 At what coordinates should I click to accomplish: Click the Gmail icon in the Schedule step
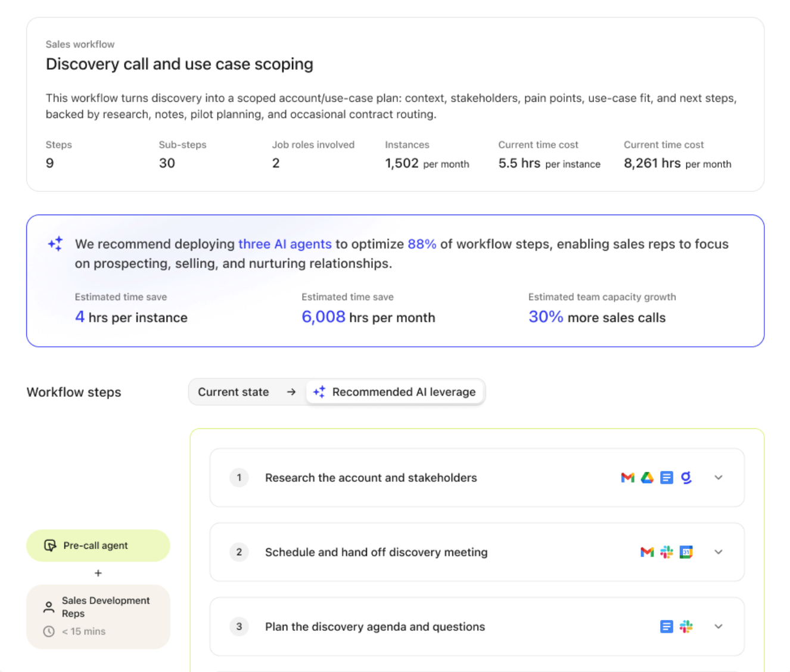[647, 552]
